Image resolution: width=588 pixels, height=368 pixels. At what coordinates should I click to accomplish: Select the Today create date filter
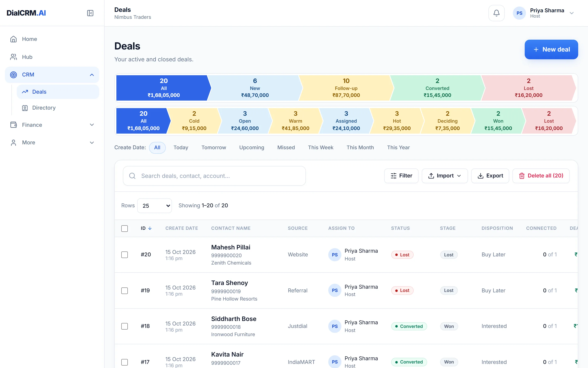(x=181, y=147)
